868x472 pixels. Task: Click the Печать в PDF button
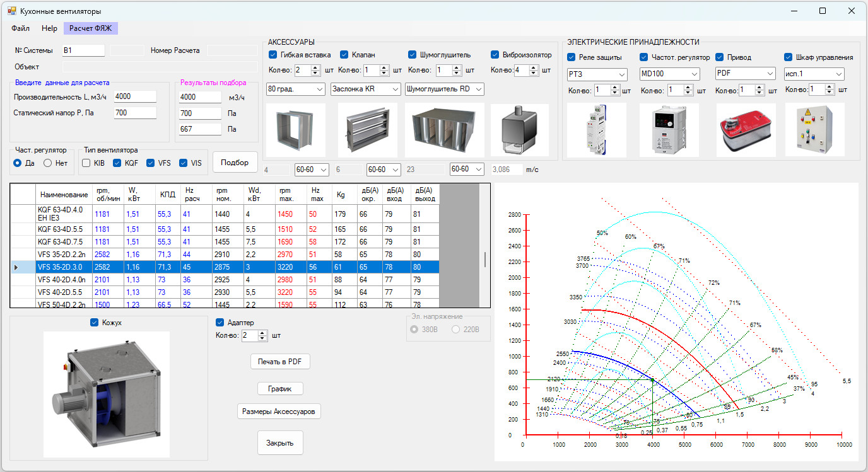click(x=280, y=362)
